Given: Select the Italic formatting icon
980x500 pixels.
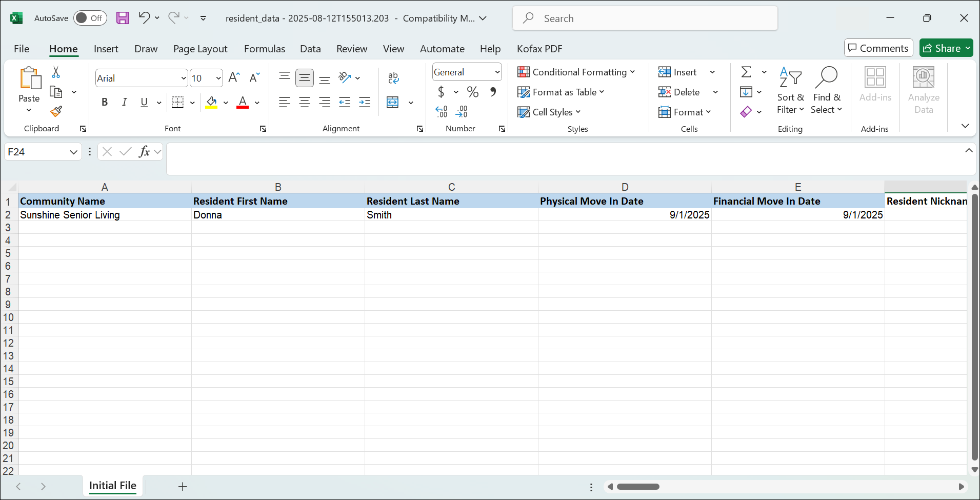Looking at the screenshot, I should (124, 102).
